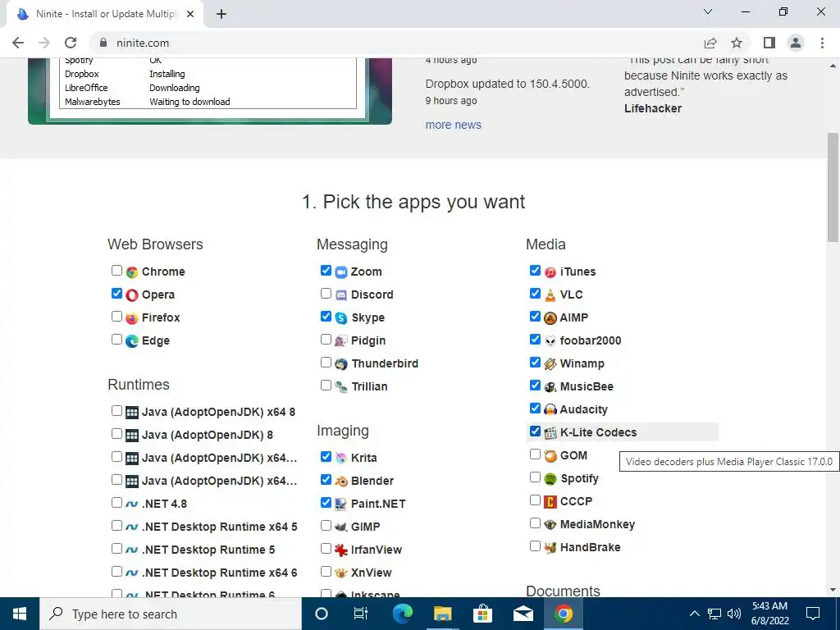Open the Microsoft Store taskbar icon
The image size is (840, 630).
tap(482, 614)
